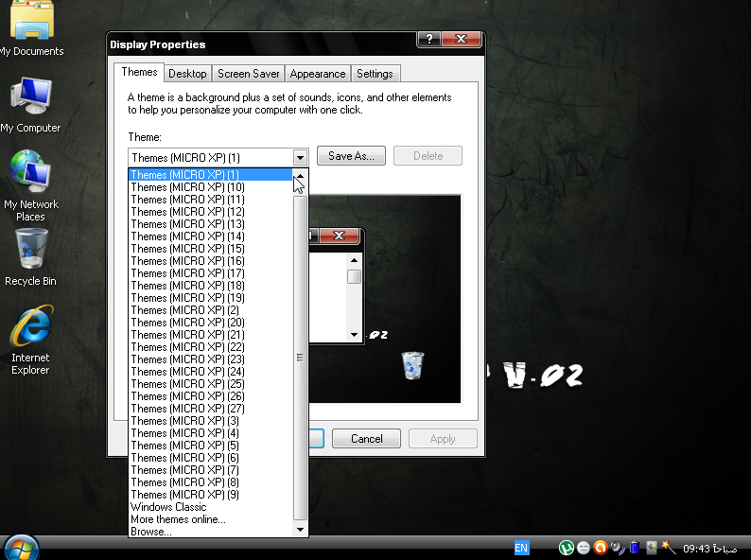Choose Themes (MICRO XP) (8)
The height and width of the screenshot is (560, 751).
(211, 481)
